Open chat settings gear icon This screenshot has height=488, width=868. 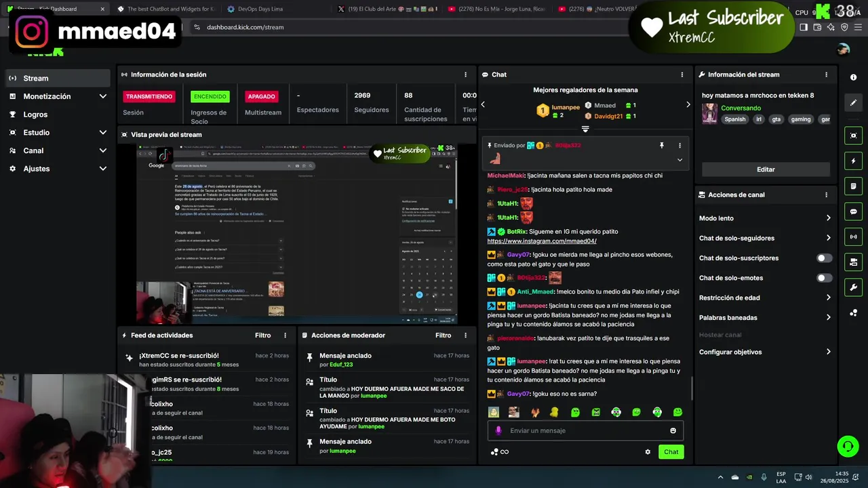coord(648,452)
